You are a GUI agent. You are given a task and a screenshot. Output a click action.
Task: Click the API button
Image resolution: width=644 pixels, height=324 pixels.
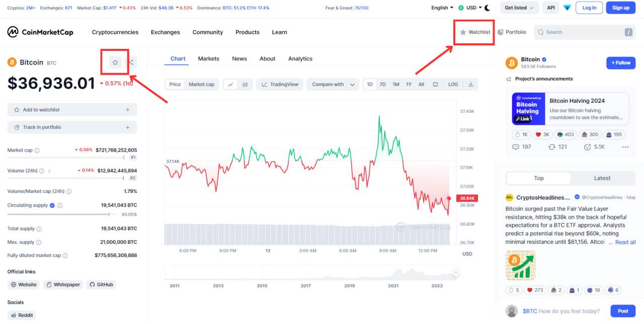(551, 8)
